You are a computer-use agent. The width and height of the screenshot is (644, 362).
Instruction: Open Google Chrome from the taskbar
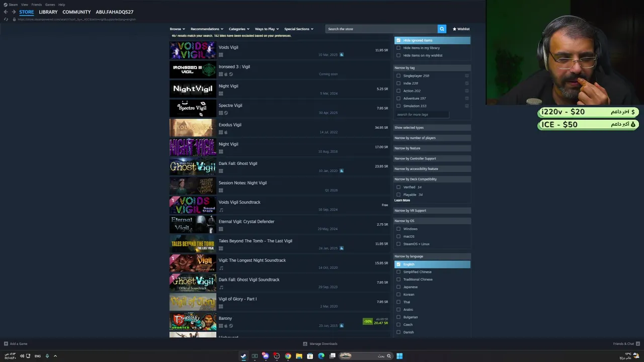pos(288,356)
